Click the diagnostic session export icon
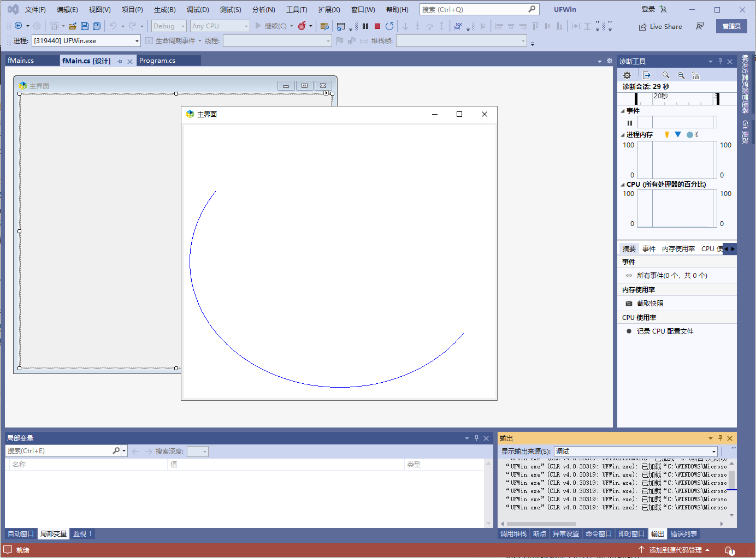756x558 pixels. pos(647,75)
